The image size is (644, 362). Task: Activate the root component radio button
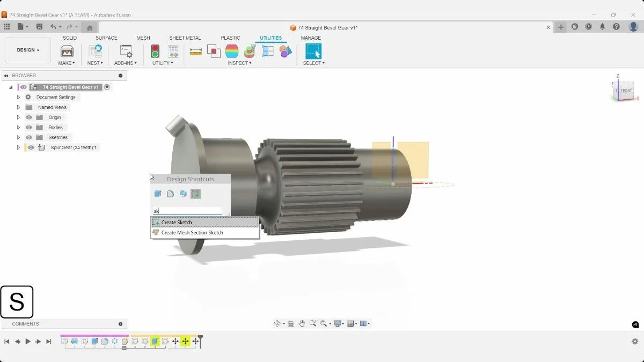(x=107, y=87)
